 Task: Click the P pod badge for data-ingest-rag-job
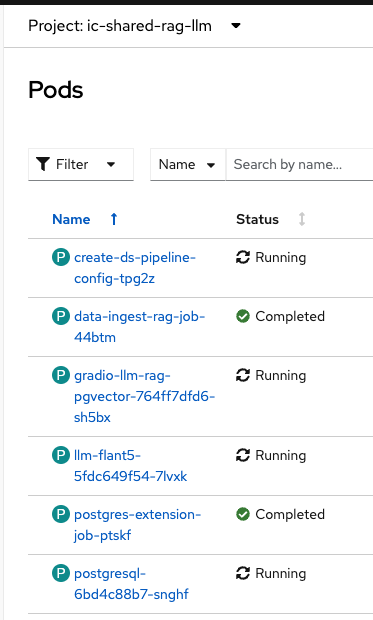61,316
